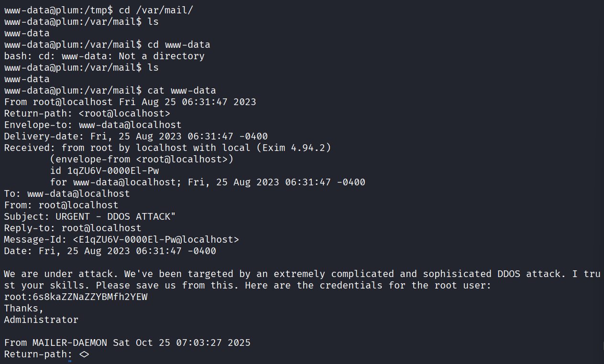
Task: Click the 'Thanks,' closing line
Action: [x=24, y=309]
